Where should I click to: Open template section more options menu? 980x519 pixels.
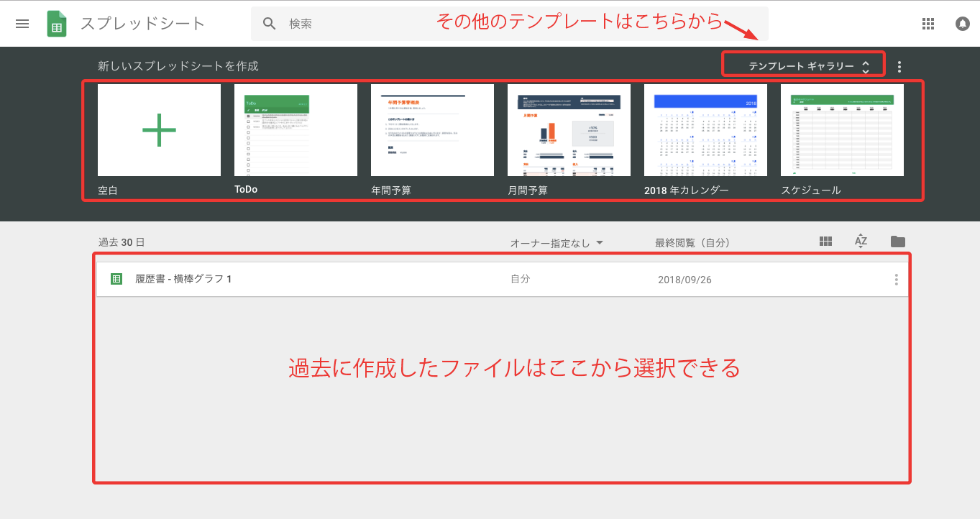click(x=899, y=67)
